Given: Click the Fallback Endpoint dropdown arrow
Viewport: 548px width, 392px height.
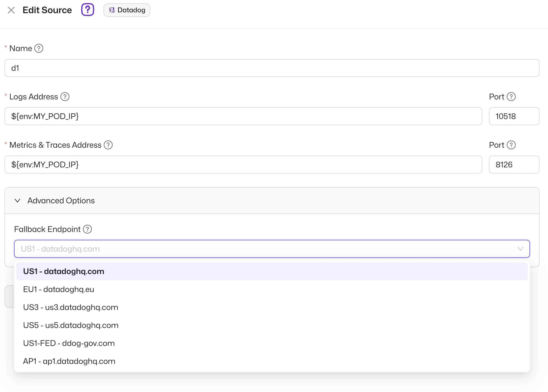Looking at the screenshot, I should 520,249.
